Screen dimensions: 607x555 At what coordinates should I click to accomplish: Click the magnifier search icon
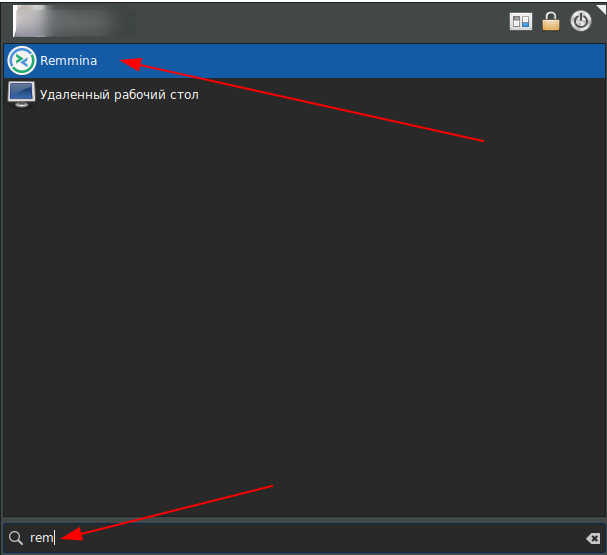(x=16, y=538)
